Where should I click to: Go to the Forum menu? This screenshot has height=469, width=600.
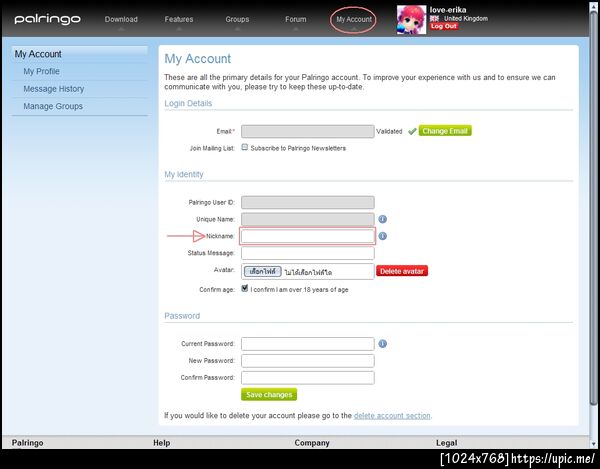click(x=295, y=19)
